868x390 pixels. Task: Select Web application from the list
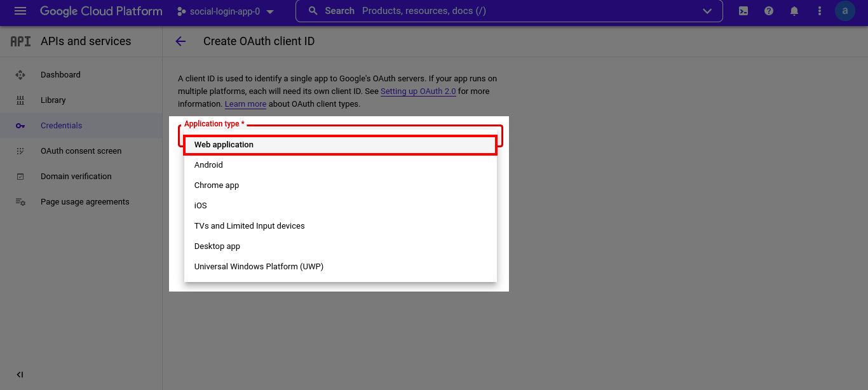click(x=340, y=145)
